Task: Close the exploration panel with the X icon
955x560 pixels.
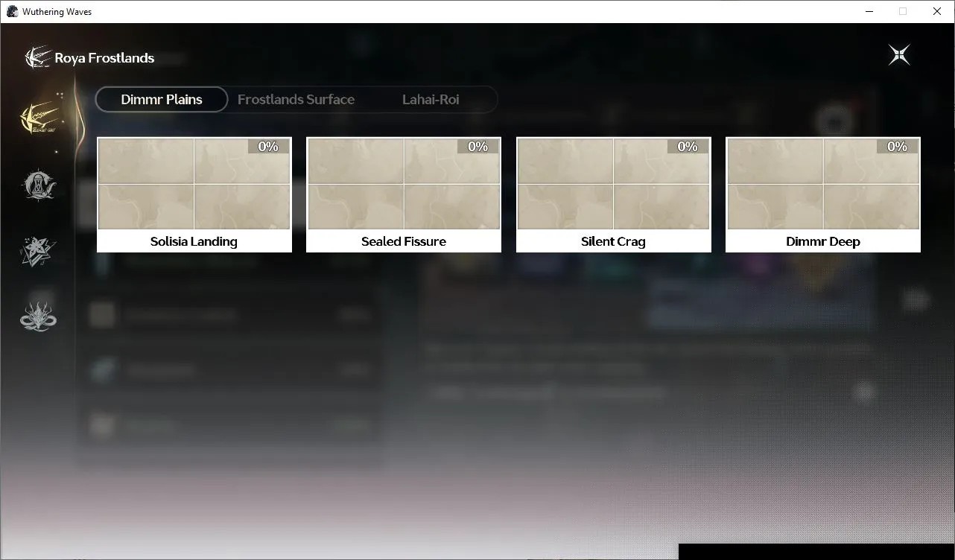Action: [x=899, y=54]
